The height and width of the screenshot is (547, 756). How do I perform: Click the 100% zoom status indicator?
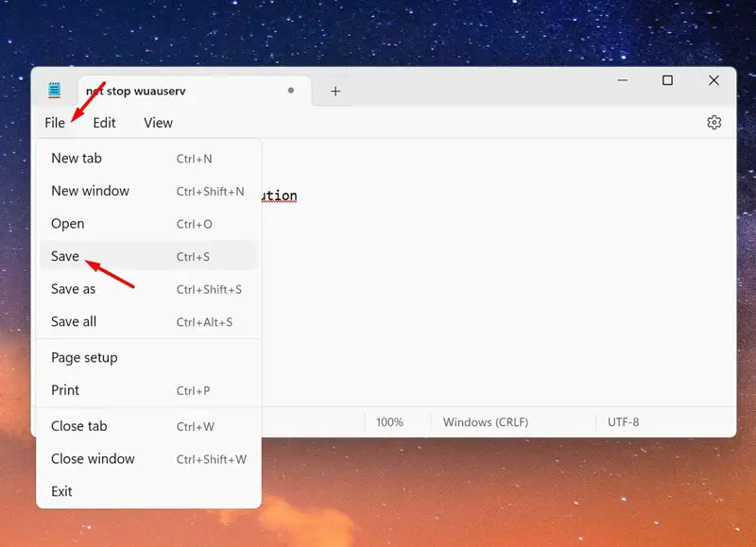pos(389,422)
